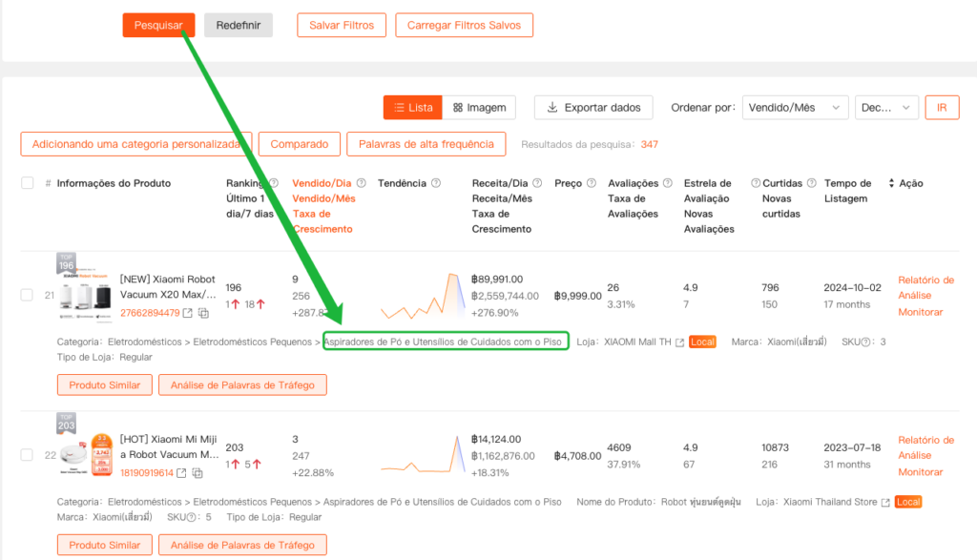
Task: Switch to Imagem view tab
Action: (x=479, y=108)
